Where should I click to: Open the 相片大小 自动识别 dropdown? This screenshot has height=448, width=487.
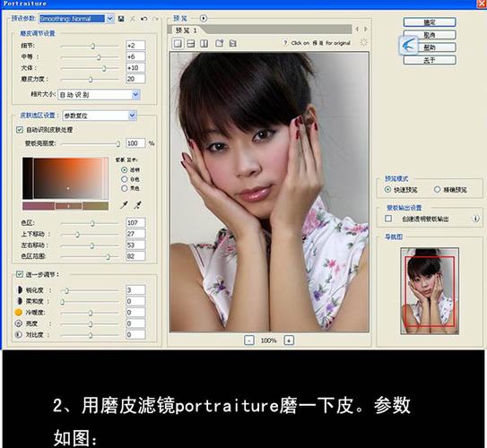coord(135,95)
